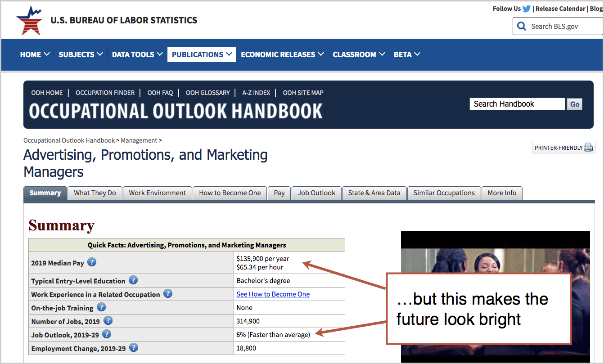Click the Occupational Outlook Handbook banner title
Image resolution: width=604 pixels, height=364 pixels.
(176, 111)
